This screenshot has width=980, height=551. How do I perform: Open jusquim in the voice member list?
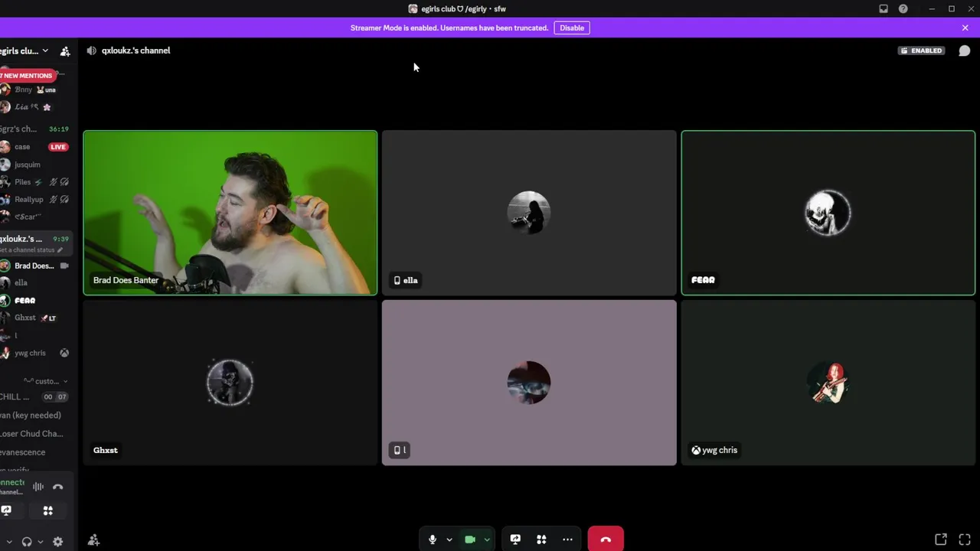point(35,165)
